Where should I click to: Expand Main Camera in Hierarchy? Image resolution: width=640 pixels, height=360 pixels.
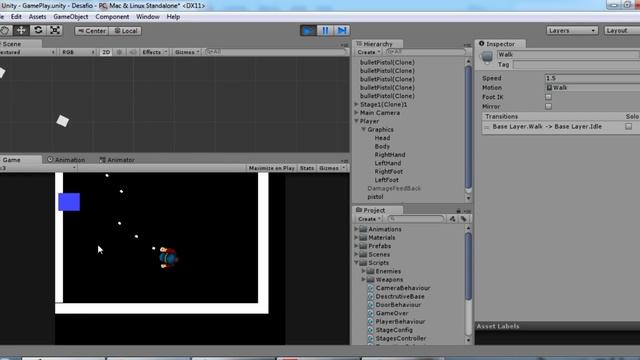click(x=356, y=113)
